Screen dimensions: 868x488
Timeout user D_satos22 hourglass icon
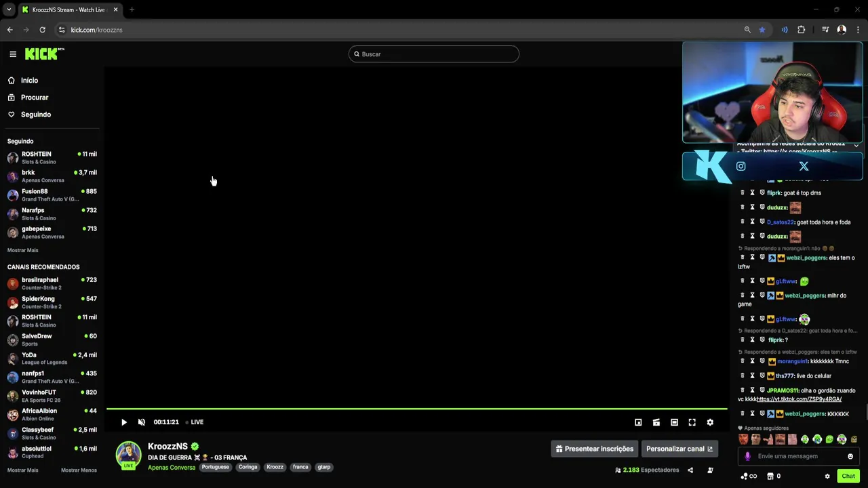click(752, 222)
